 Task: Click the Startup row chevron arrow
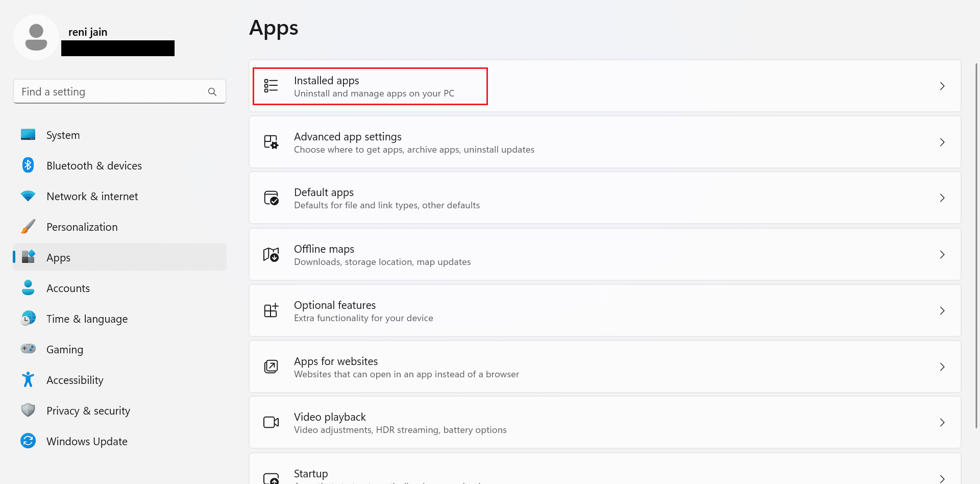click(x=942, y=478)
